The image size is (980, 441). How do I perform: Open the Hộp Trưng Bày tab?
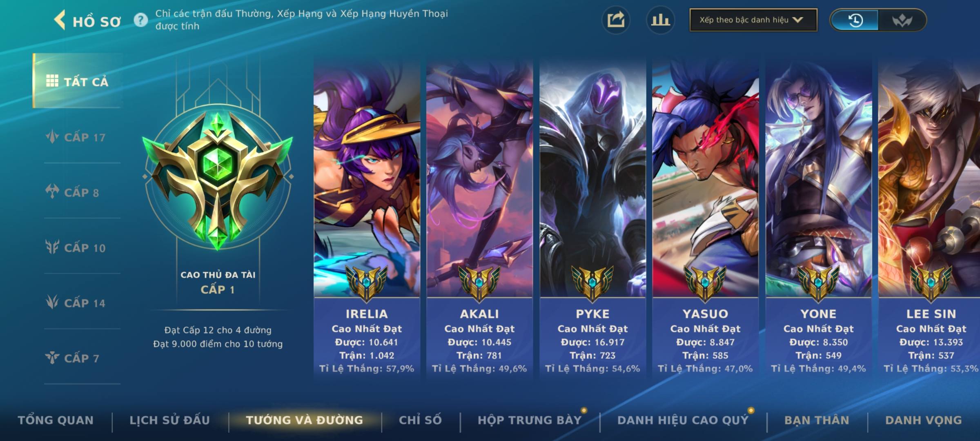click(530, 420)
